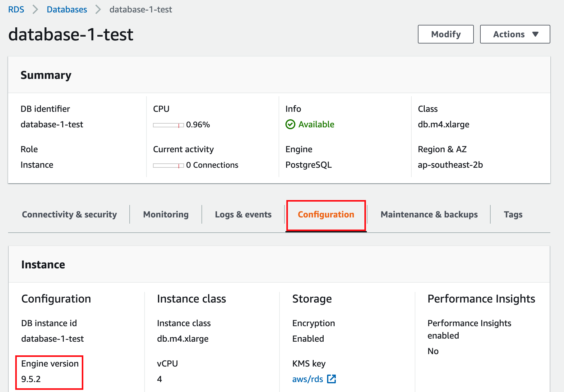
Task: Go to the Maintenance & backups tab
Action: click(x=429, y=215)
